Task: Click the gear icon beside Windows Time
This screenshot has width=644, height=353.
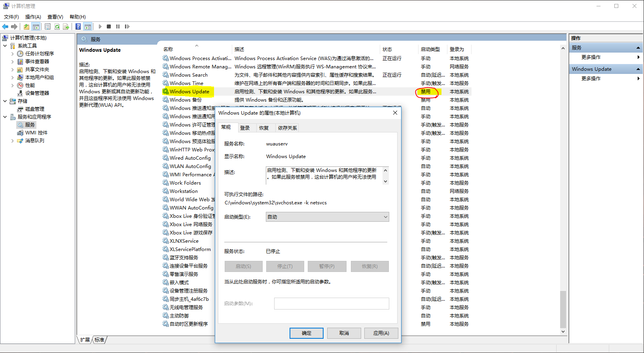Action: pos(166,83)
